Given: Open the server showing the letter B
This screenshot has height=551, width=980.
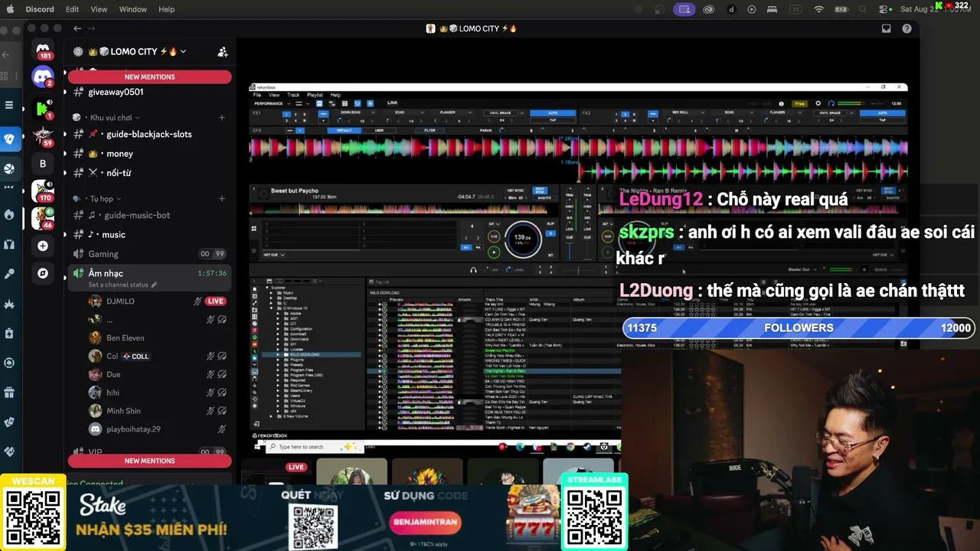Looking at the screenshot, I should point(43,163).
